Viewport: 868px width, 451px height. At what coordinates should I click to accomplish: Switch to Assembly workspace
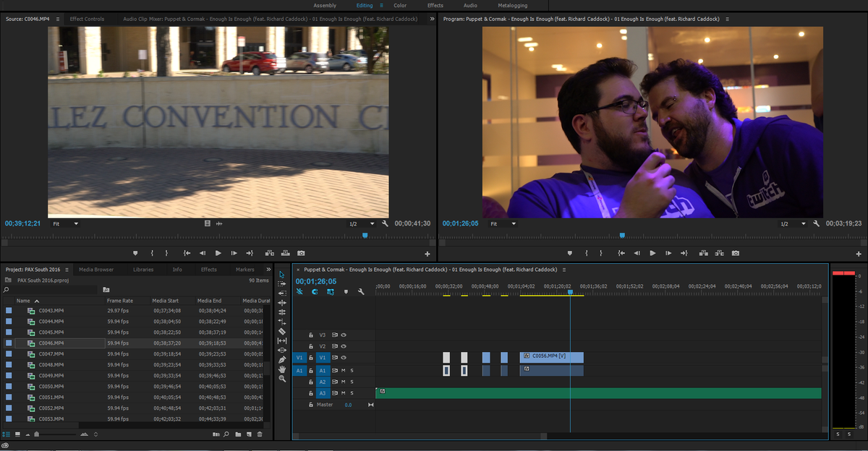[x=325, y=5]
